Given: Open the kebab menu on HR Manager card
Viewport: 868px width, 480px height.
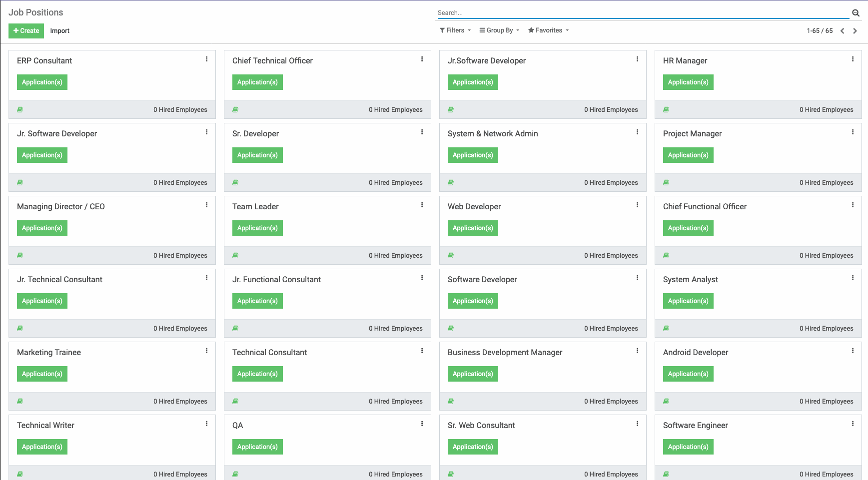Looking at the screenshot, I should click(x=853, y=59).
